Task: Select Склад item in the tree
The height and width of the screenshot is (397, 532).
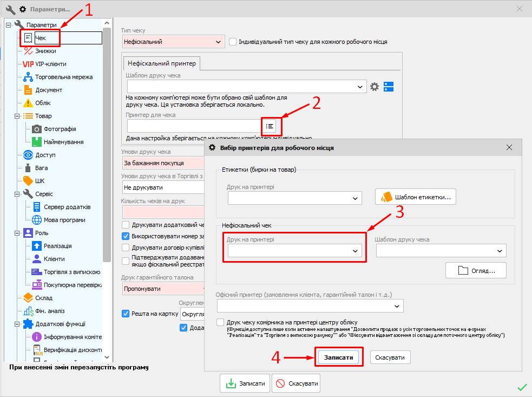Action: [x=43, y=298]
